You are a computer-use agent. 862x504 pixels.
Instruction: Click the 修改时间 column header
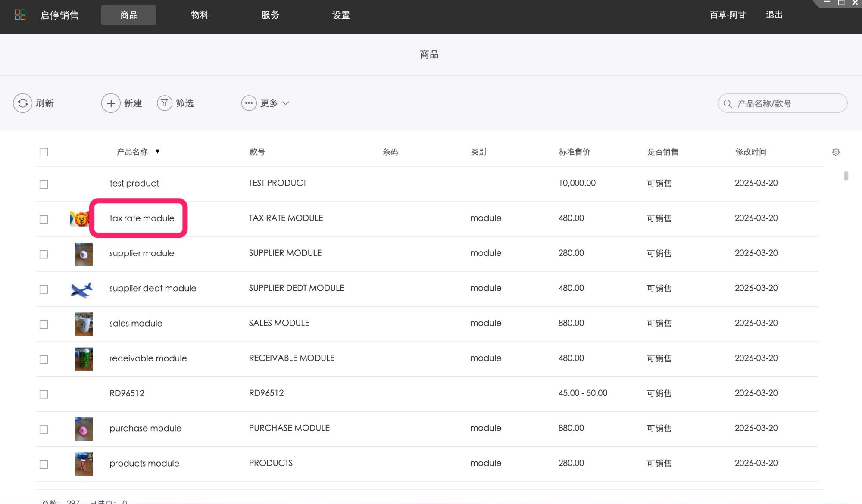751,152
